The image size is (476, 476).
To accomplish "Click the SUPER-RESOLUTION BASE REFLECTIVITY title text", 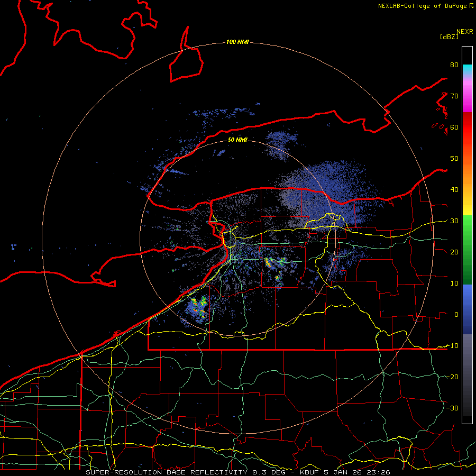I will tap(167, 472).
